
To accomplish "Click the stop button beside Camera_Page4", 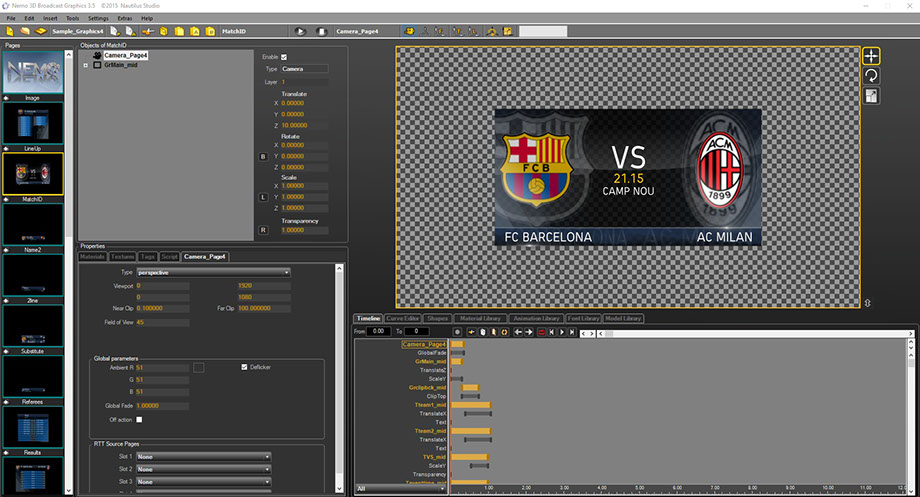I will (x=321, y=31).
